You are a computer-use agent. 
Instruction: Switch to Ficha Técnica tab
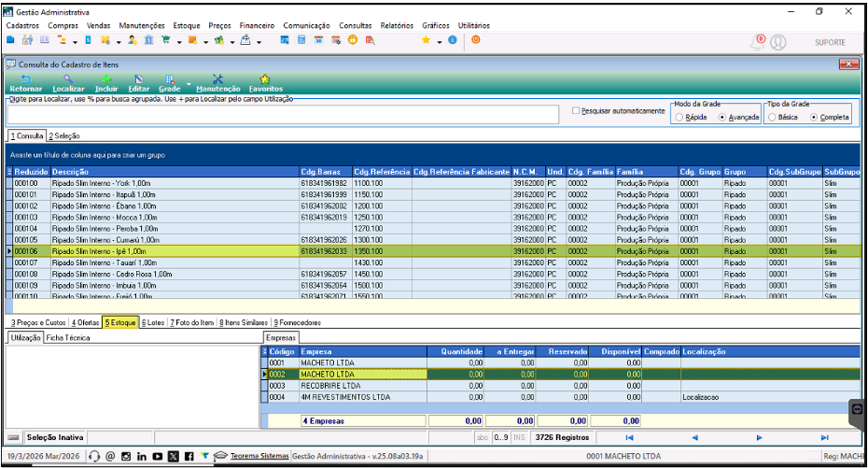[68, 337]
